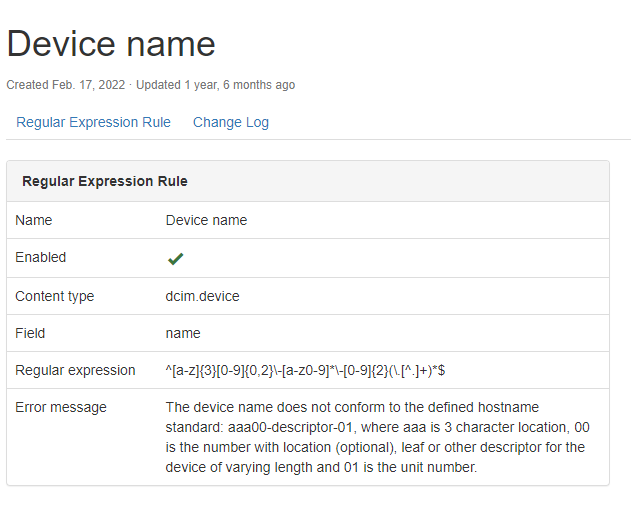The height and width of the screenshot is (516, 631).
Task: Select the 'dcim.device' content type value
Action: (x=203, y=296)
